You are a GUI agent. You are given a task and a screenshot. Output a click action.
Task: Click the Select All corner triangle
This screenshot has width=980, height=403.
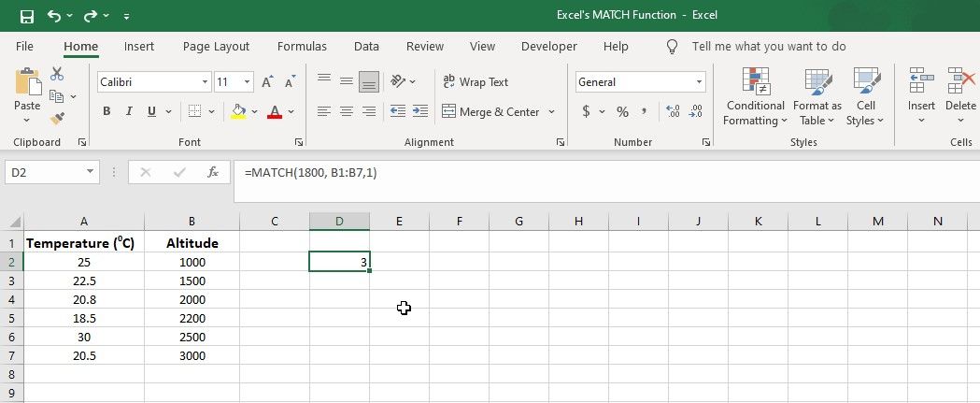coord(15,222)
